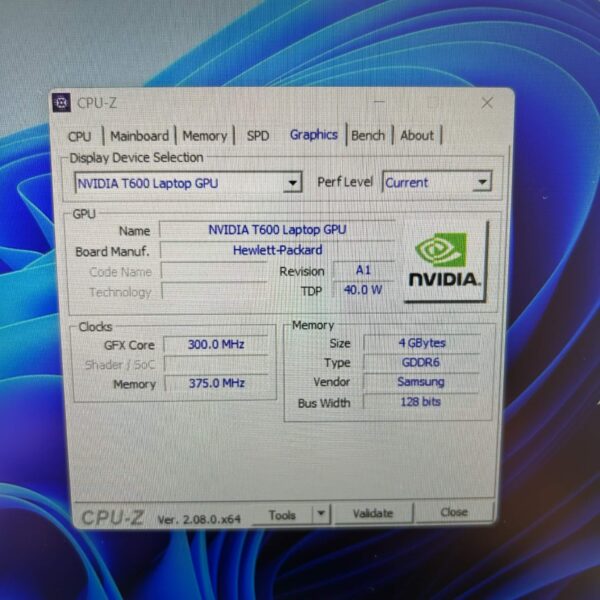600x600 pixels.
Task: Click the GFX Core 300.0 MHz value
Action: click(x=216, y=344)
